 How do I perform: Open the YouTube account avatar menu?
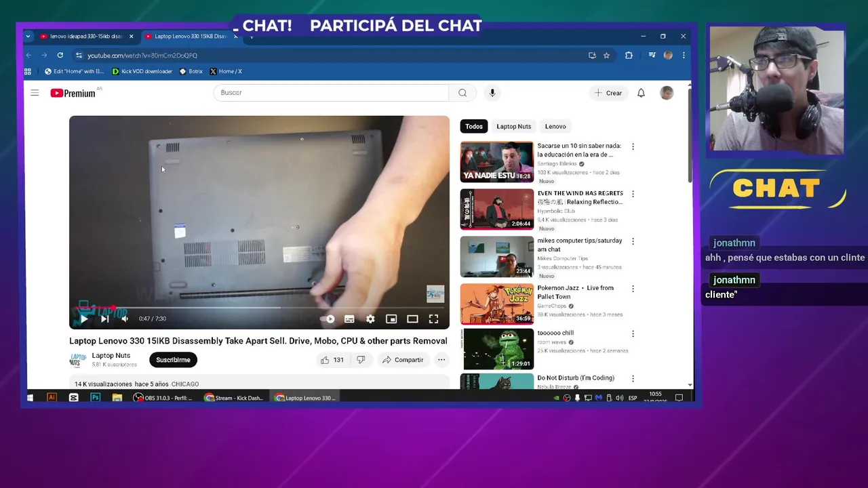667,93
